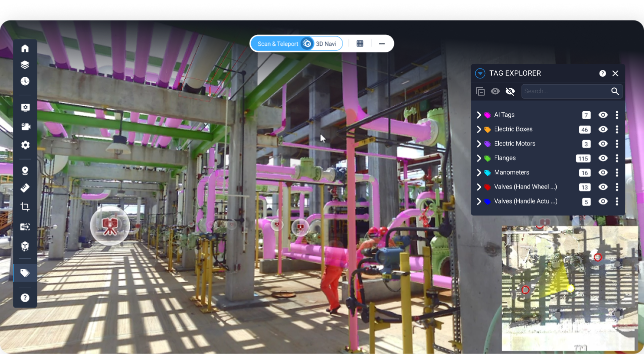Open the history clock icon in sidebar

(x=25, y=81)
